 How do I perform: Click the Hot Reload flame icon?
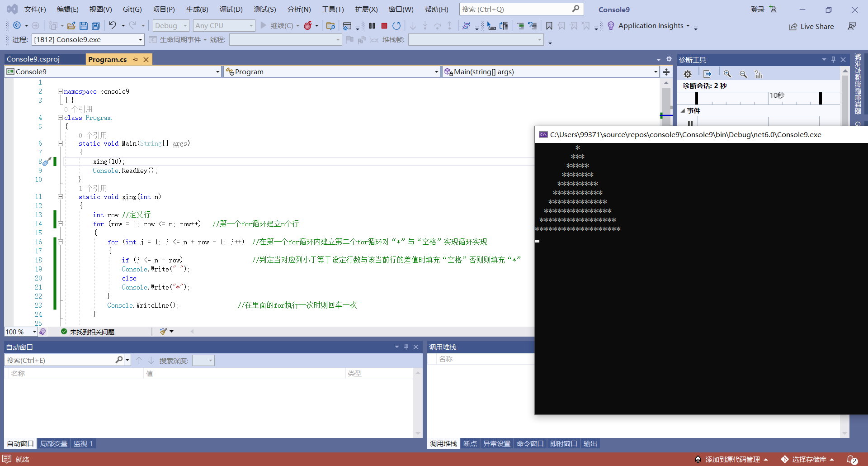(x=308, y=25)
